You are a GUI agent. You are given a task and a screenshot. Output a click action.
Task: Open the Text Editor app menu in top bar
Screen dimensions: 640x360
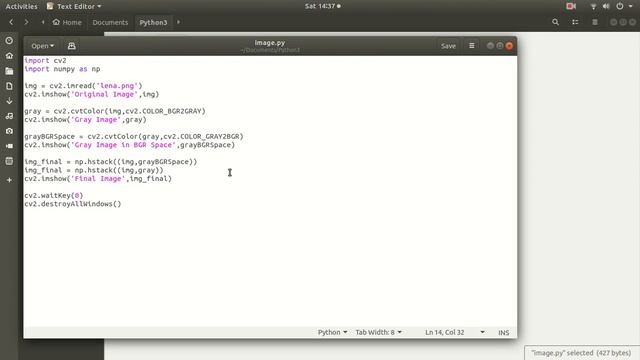(74, 6)
